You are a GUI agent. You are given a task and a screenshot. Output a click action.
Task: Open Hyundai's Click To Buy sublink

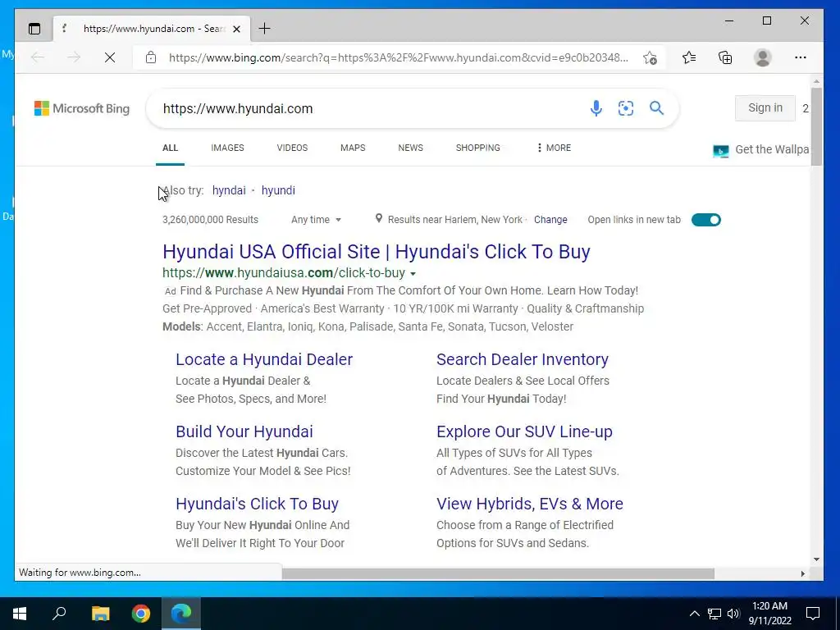[257, 504]
